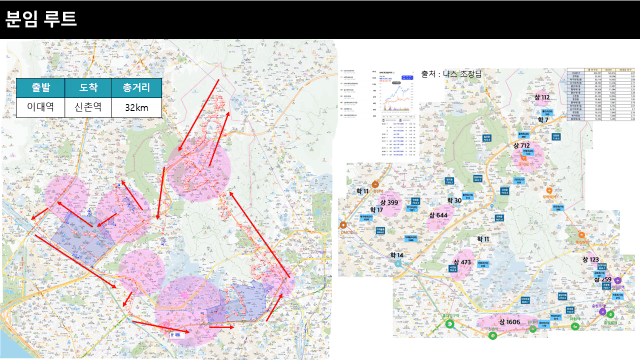Select the 총거리 header cell
Viewport: 640px width, 360px height.
(136, 88)
